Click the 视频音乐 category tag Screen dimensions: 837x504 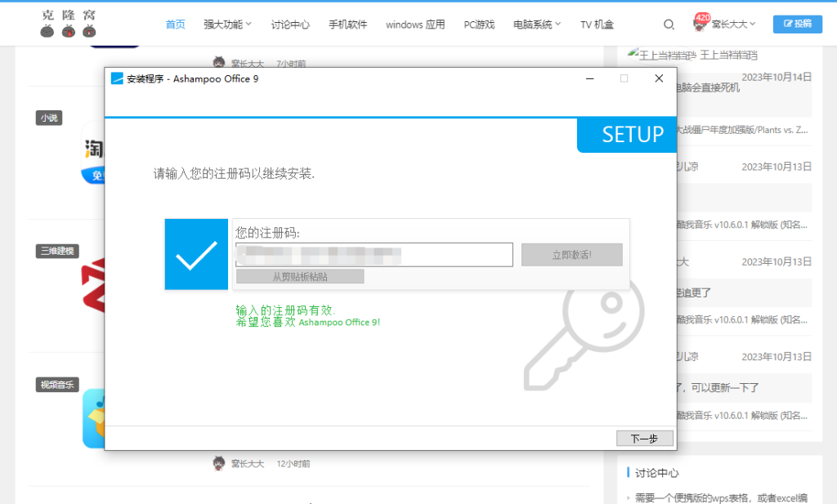[x=58, y=385]
